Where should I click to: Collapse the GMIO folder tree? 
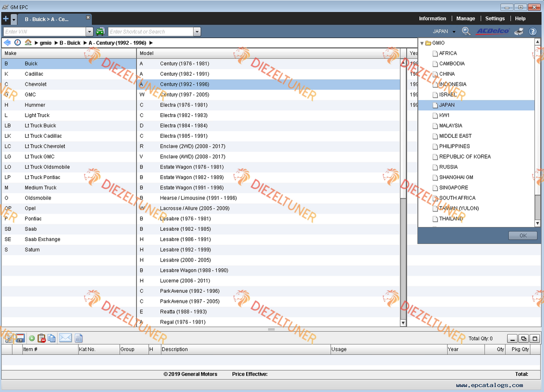tap(422, 43)
